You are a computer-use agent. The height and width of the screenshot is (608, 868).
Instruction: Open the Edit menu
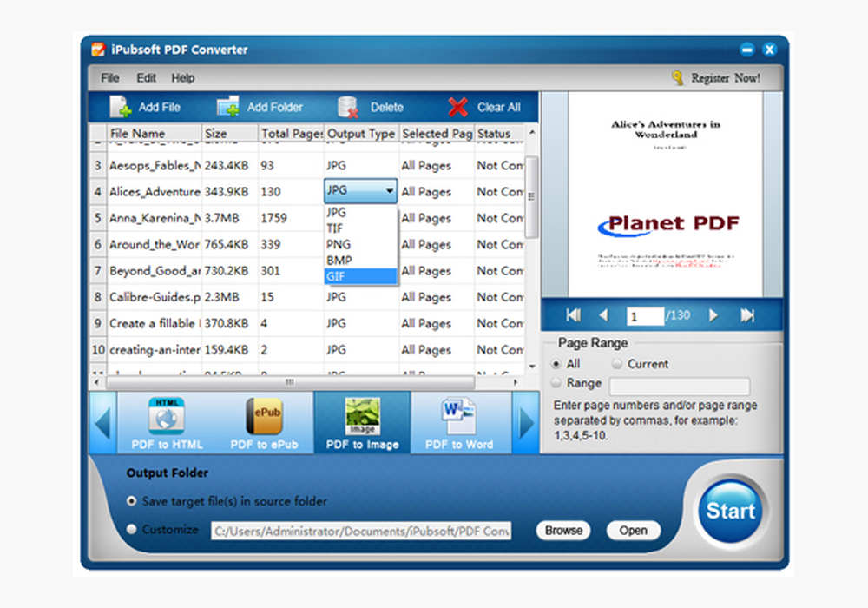pos(146,78)
